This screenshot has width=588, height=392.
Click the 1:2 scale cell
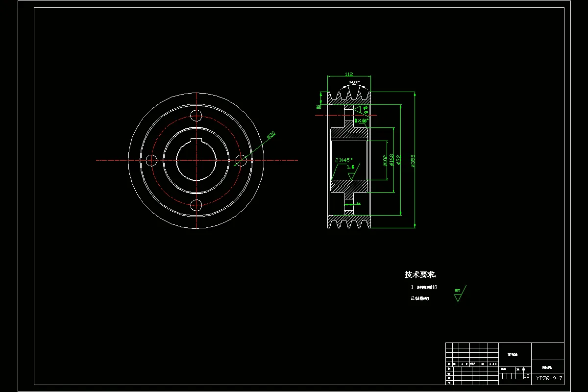tap(527, 376)
